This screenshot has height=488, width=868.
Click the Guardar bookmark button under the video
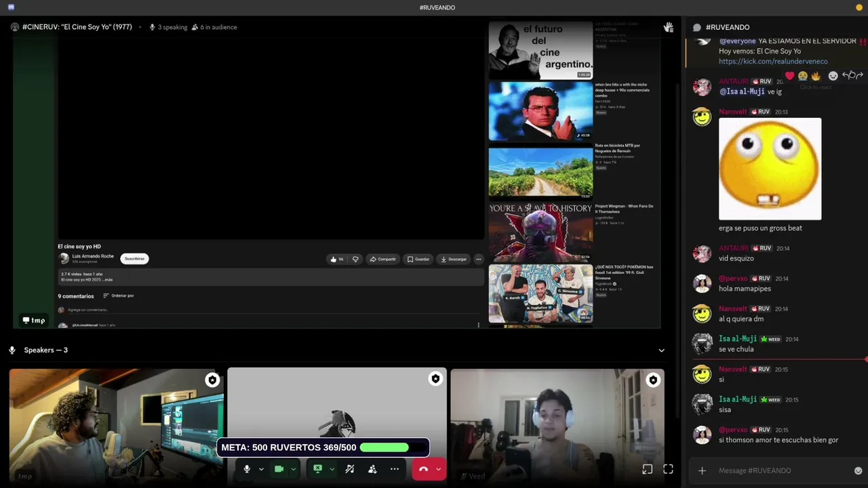[x=418, y=259]
